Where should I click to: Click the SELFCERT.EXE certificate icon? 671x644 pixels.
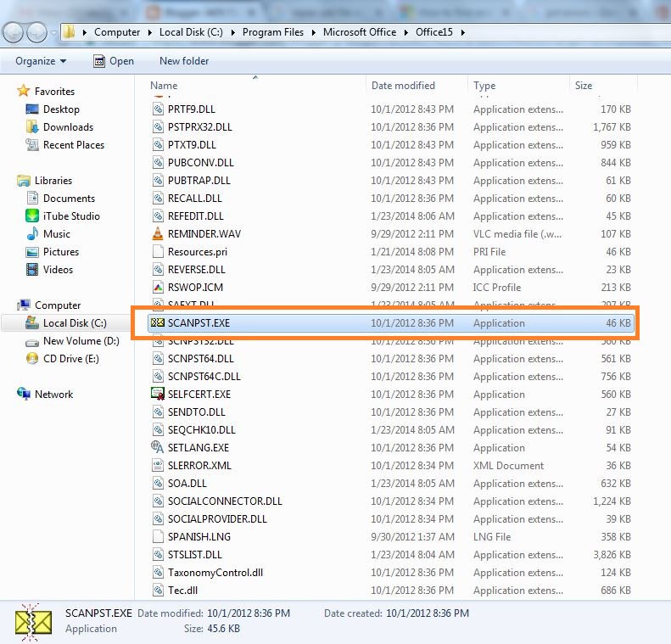tap(158, 394)
